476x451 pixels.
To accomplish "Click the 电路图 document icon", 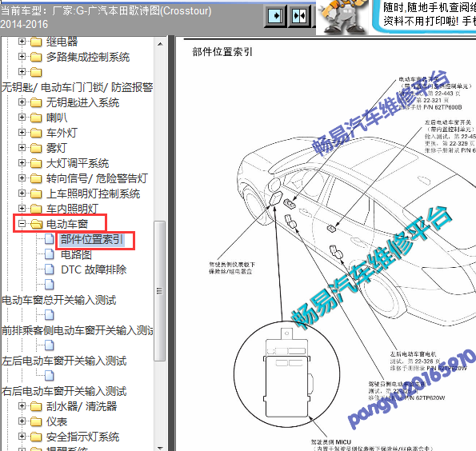I will coord(50,254).
